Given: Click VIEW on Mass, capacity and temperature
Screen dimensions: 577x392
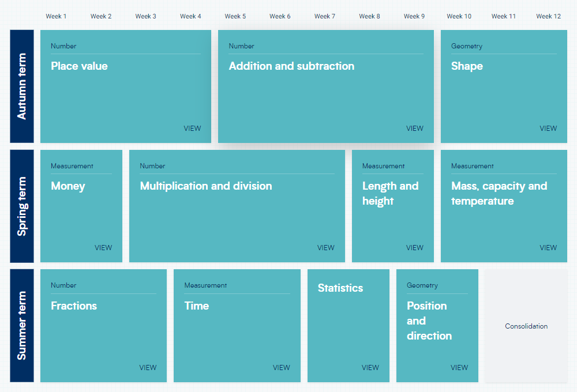Looking at the screenshot, I should pyautogui.click(x=548, y=248).
